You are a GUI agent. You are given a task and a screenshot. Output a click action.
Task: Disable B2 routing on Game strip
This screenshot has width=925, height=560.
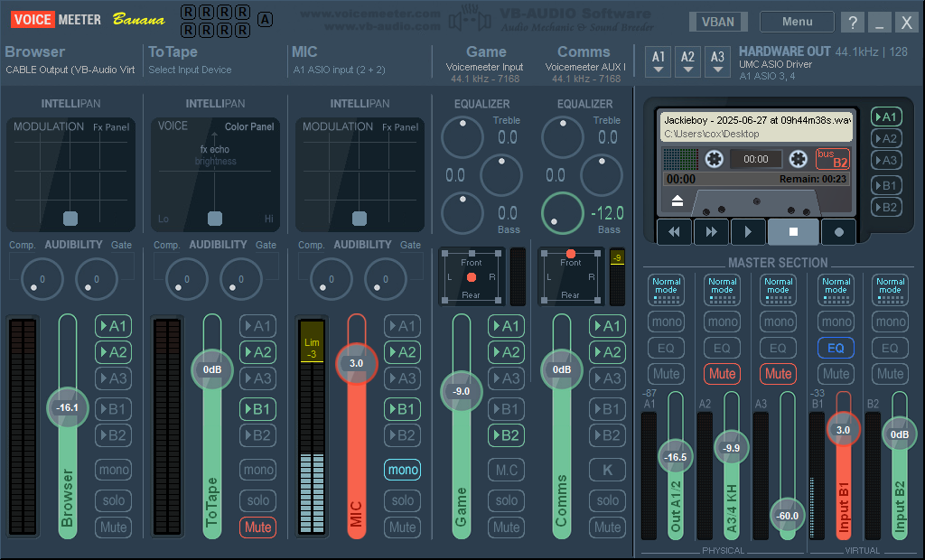(x=506, y=435)
